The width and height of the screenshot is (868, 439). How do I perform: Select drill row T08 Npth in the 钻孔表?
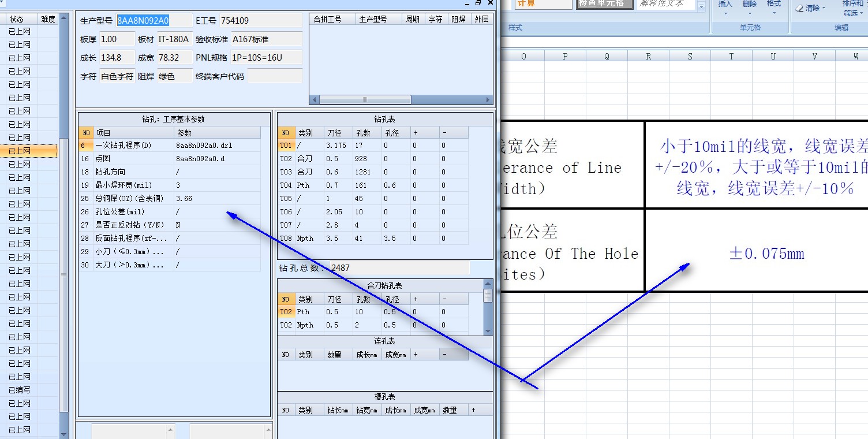pos(373,238)
